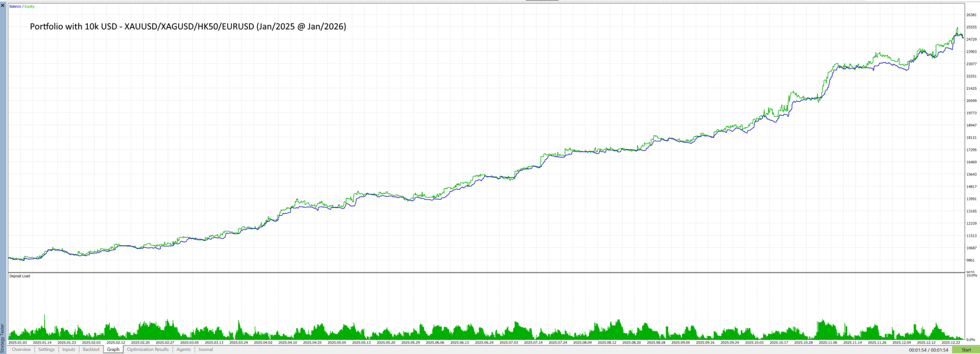Image resolution: width=980 pixels, height=354 pixels.
Task: Click the 2025.05.13 date label
Action: pos(361,343)
